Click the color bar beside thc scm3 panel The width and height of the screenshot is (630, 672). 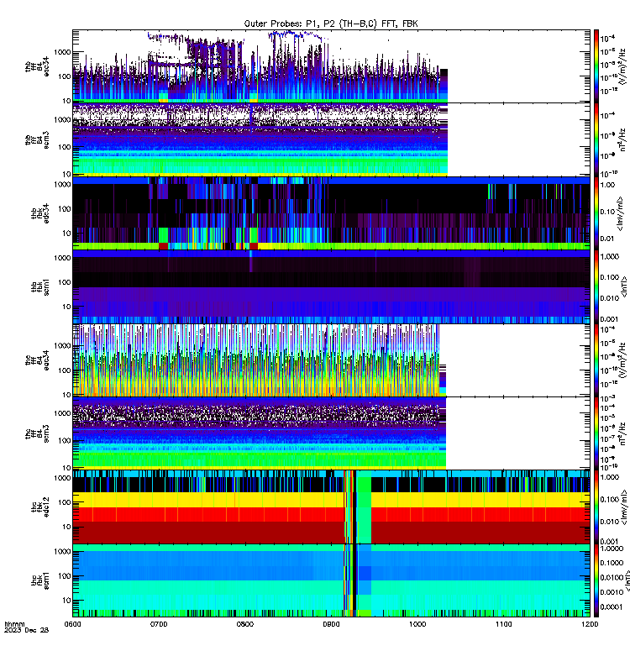pos(596,433)
